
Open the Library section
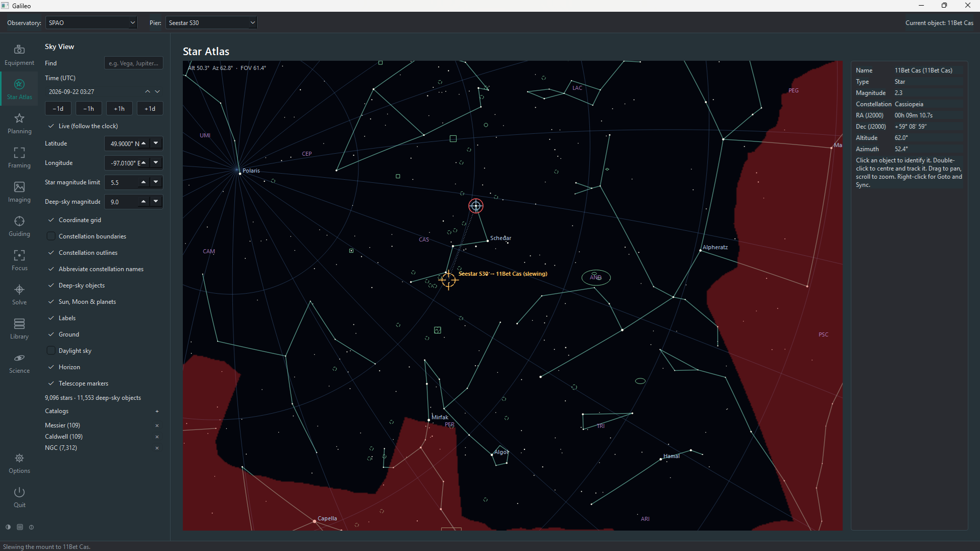point(19,328)
